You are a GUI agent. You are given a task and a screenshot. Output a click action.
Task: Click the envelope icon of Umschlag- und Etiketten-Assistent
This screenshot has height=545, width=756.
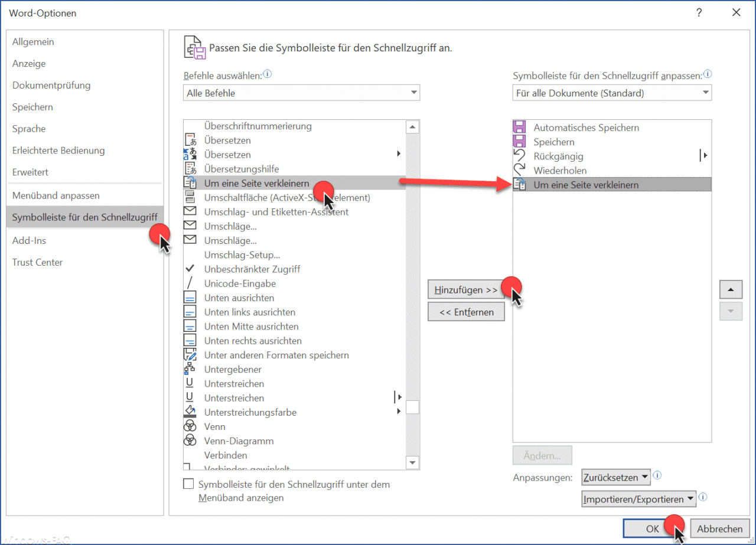(x=190, y=211)
